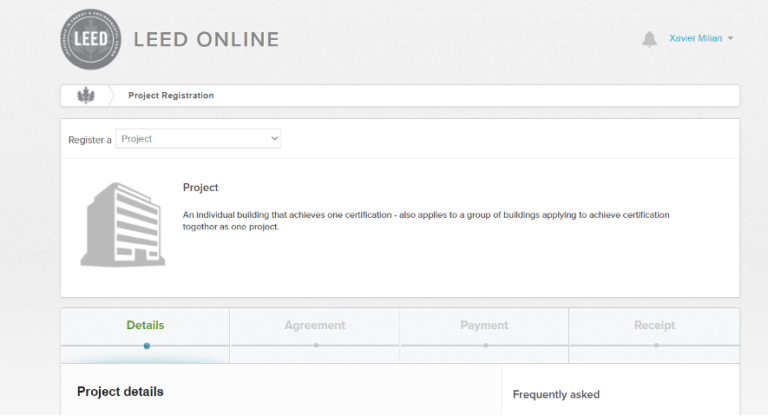Screen dimensions: 768x416
Task: Click the Project details heading
Action: pos(120,392)
